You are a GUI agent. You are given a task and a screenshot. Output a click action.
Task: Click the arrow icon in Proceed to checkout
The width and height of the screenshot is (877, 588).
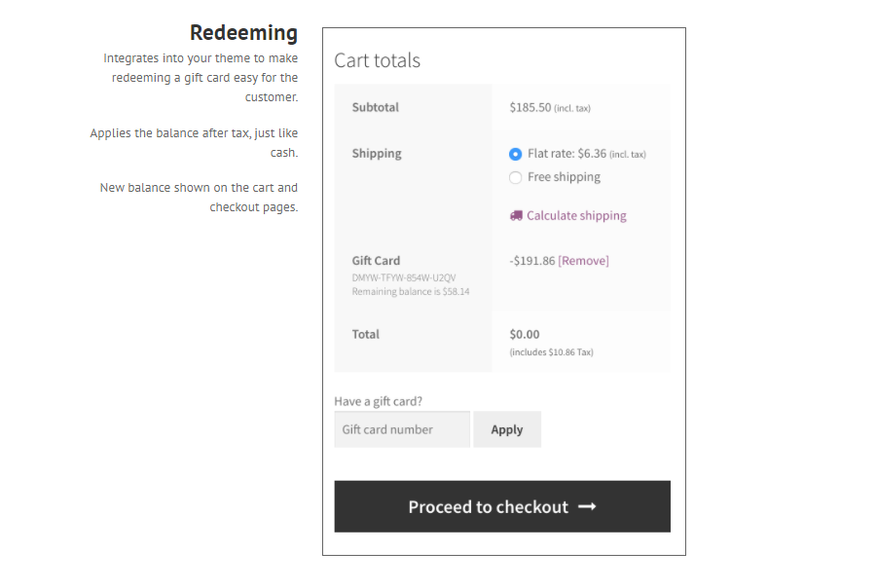(587, 507)
